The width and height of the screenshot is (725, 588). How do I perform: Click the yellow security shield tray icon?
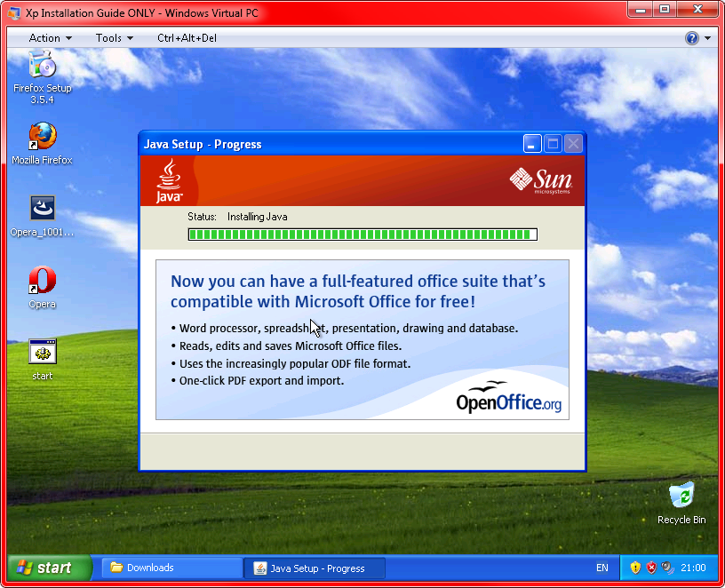(635, 568)
